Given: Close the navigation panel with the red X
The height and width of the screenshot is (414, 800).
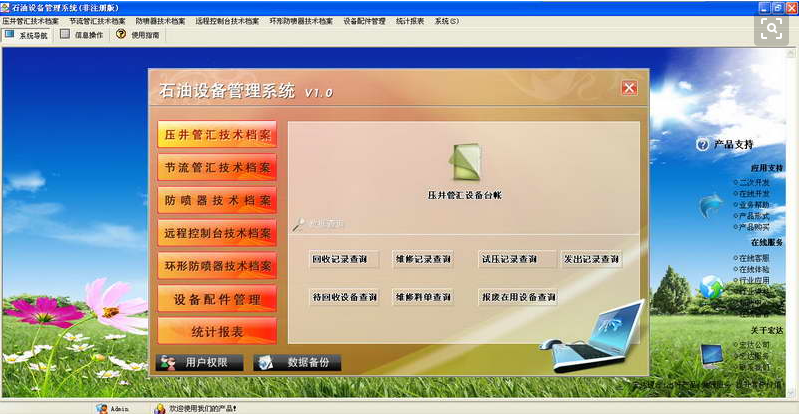Looking at the screenshot, I should 629,88.
